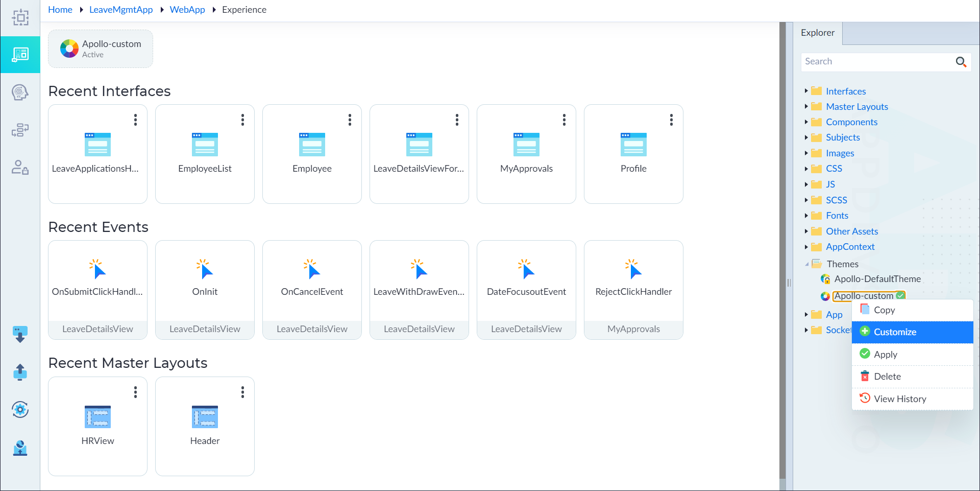This screenshot has height=491, width=980.
Task: Go to WebApp in the breadcrumb
Action: tap(187, 10)
